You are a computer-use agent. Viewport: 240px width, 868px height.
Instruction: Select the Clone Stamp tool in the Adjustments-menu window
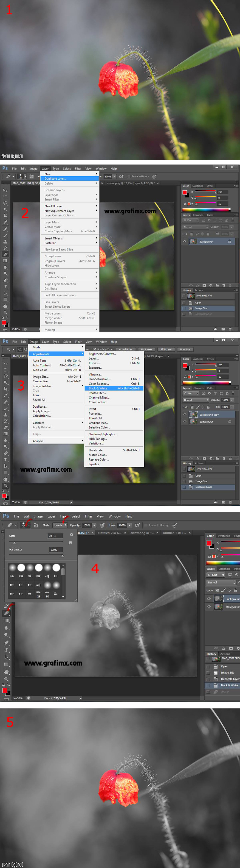[5, 415]
